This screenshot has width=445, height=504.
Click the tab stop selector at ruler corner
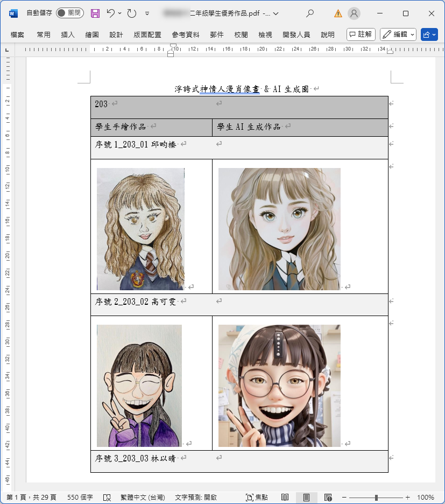click(7, 50)
